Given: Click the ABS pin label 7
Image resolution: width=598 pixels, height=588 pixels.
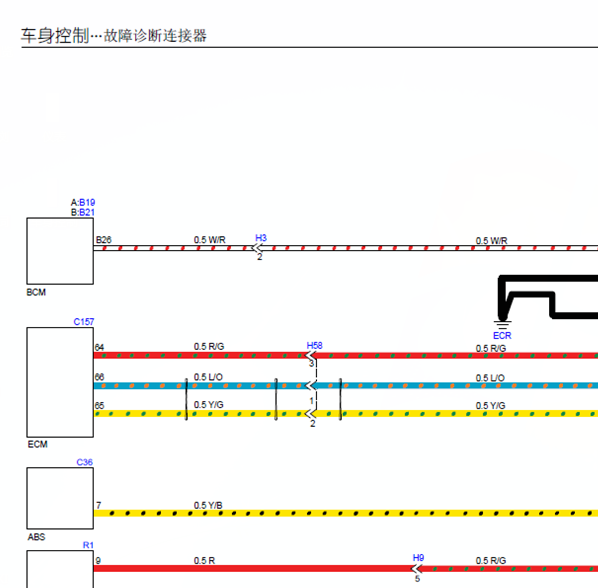Looking at the screenshot, I should 98,505.
